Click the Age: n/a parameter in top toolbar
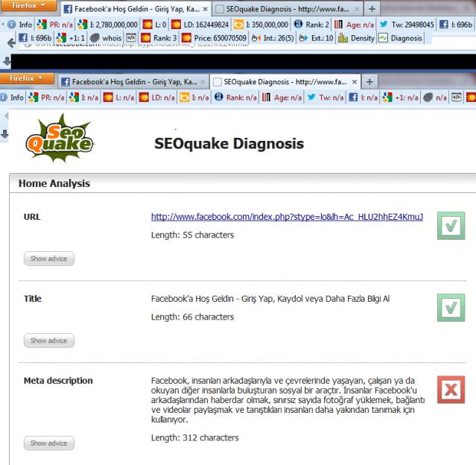 click(x=354, y=25)
